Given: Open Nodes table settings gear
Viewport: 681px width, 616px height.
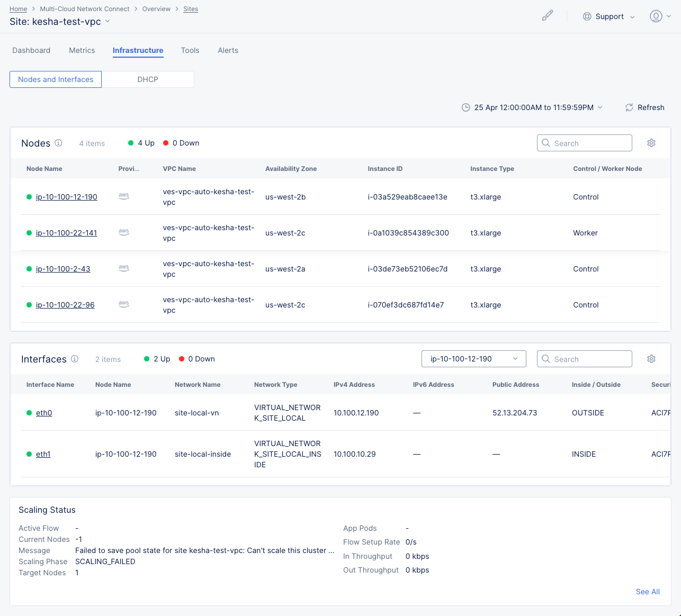Looking at the screenshot, I should (x=651, y=143).
